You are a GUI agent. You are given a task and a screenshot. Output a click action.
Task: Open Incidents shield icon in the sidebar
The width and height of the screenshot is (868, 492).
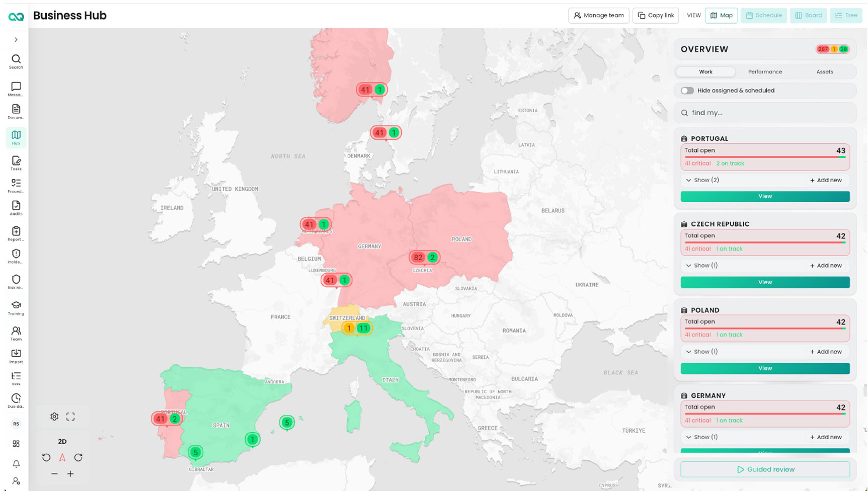pyautogui.click(x=16, y=256)
